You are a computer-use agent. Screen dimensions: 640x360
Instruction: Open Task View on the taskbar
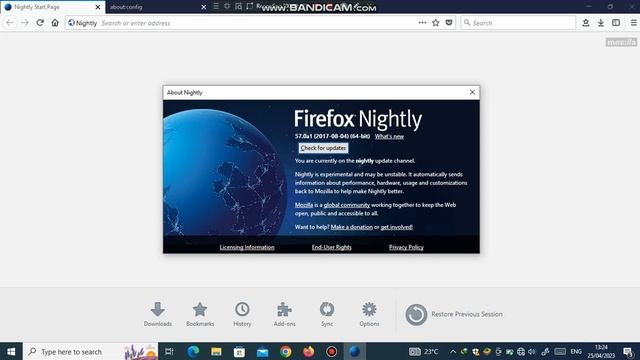click(x=169, y=351)
